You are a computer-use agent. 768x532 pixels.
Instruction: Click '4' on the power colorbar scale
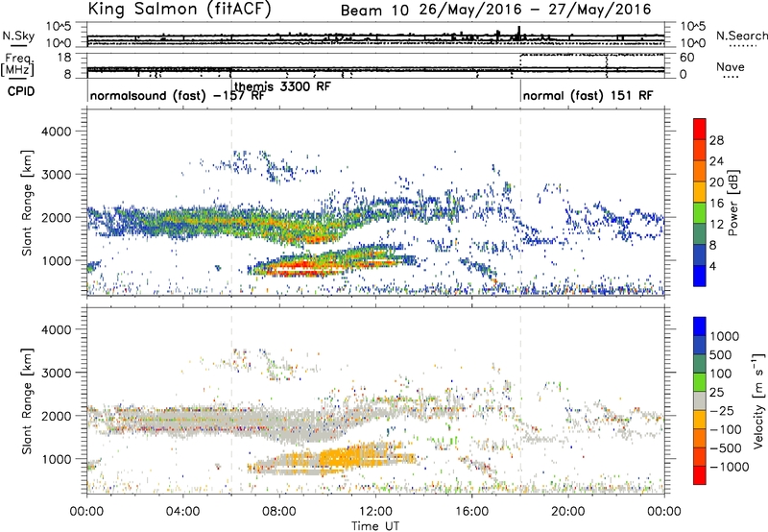tap(712, 266)
